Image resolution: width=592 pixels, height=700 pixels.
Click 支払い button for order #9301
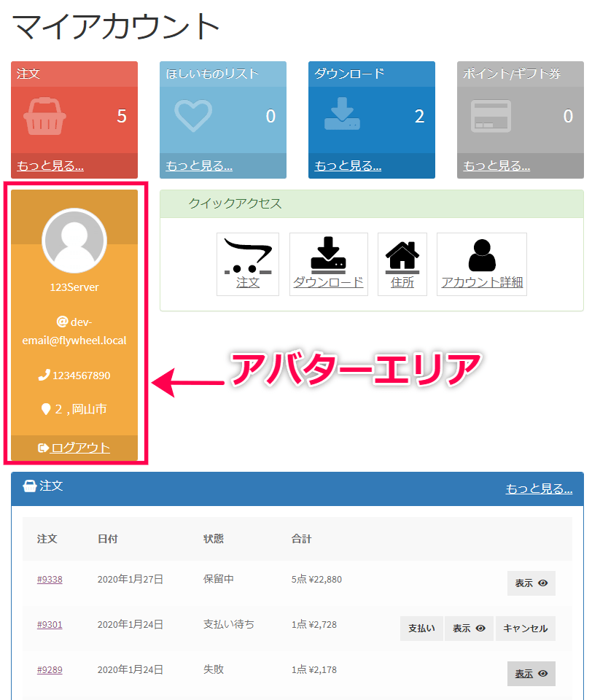pyautogui.click(x=421, y=628)
